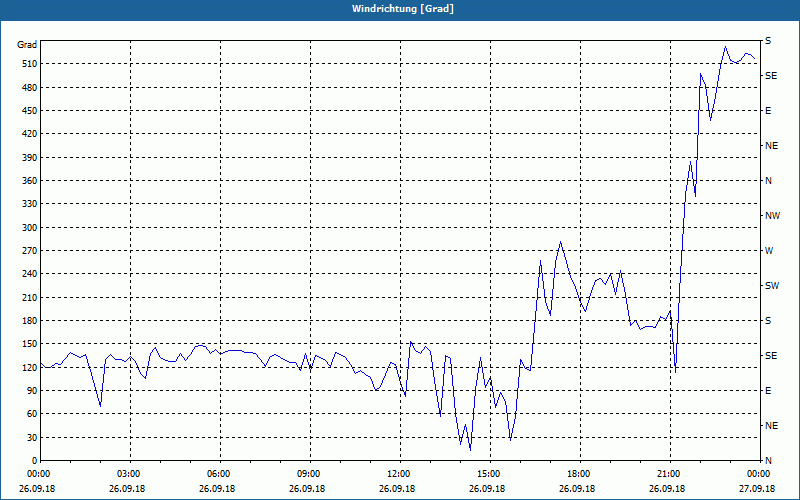This screenshot has width=800, height=500.
Task: Select the E compass label at the 90 gridline
Action: tap(768, 391)
